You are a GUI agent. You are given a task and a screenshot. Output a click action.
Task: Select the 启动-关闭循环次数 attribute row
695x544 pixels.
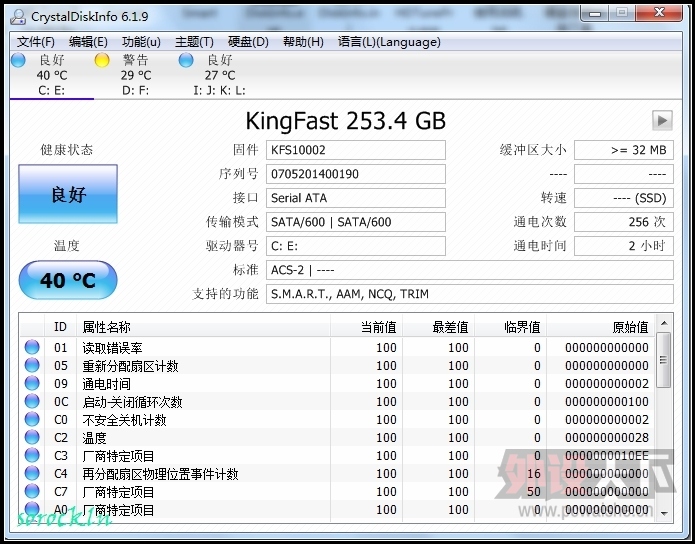click(x=337, y=402)
